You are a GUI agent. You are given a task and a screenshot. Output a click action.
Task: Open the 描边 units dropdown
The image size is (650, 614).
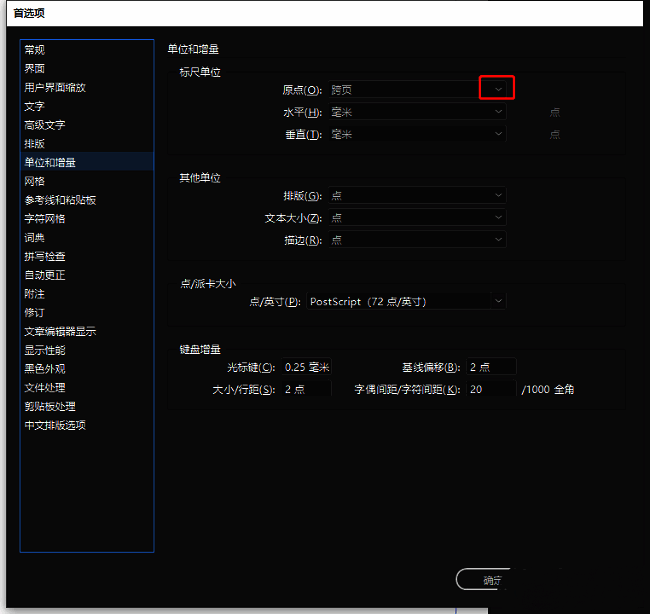[x=415, y=240]
